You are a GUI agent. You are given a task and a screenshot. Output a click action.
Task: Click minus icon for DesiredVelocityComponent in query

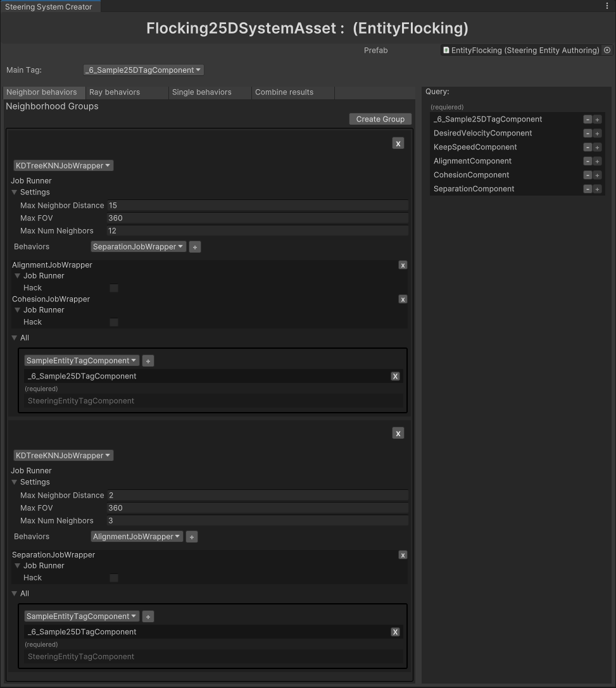tap(588, 134)
